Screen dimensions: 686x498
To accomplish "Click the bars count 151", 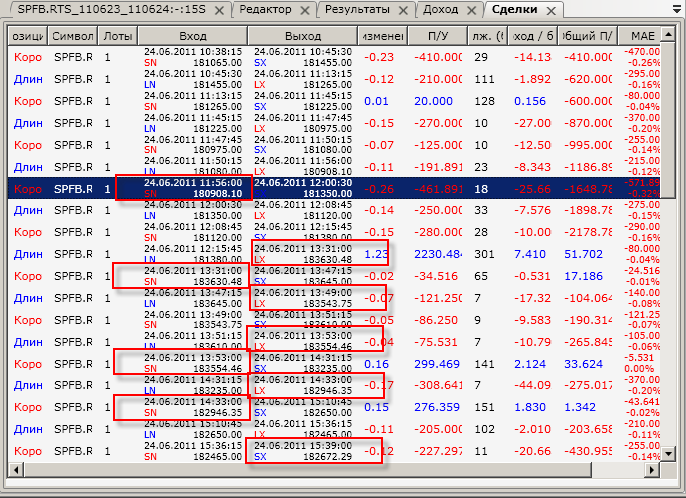I will point(484,407).
